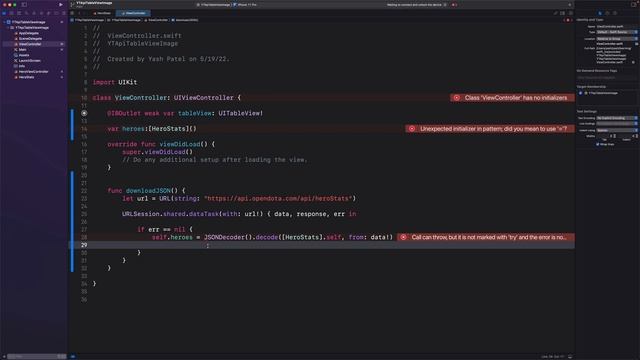Click the red error count badge in activity bar
Viewport: 640px width, 360px height.
454,4
